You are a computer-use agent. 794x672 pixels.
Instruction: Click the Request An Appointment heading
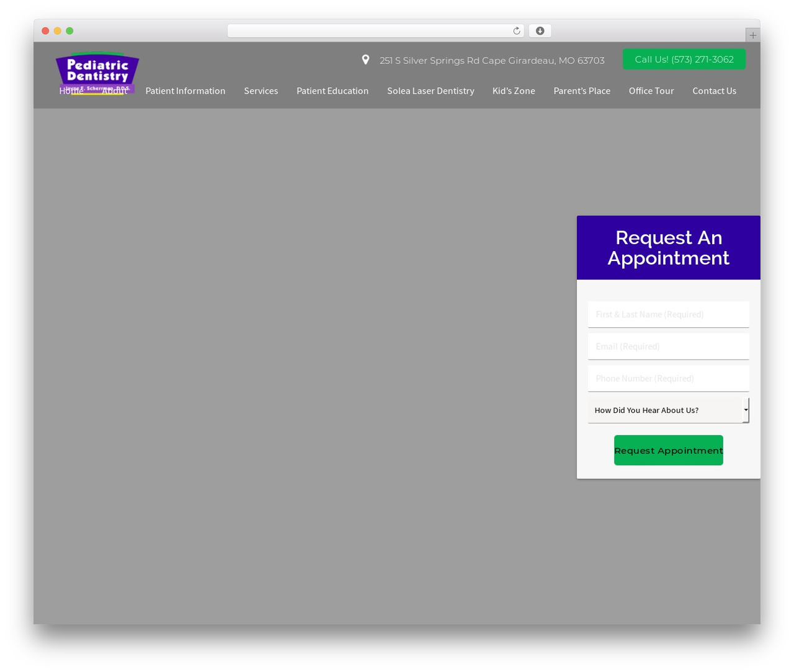pos(669,248)
